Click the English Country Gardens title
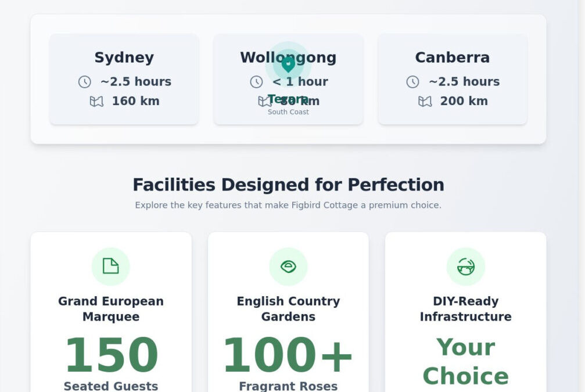 (x=288, y=309)
